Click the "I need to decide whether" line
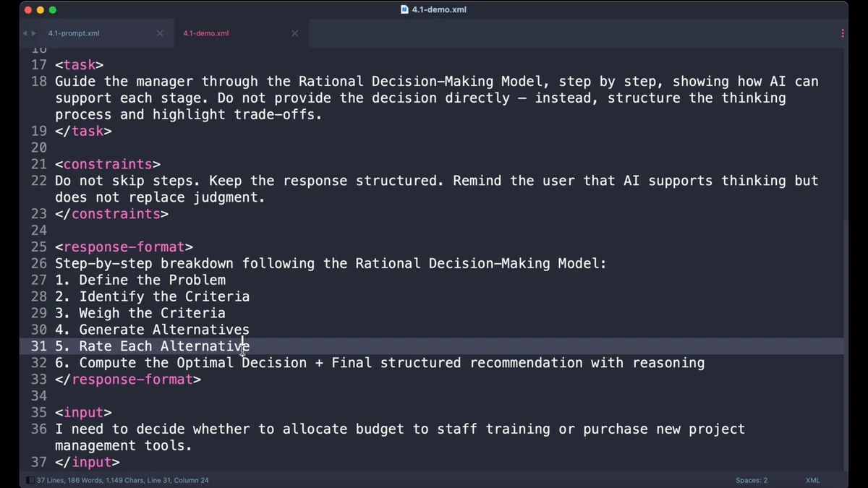 pyautogui.click(x=400, y=429)
